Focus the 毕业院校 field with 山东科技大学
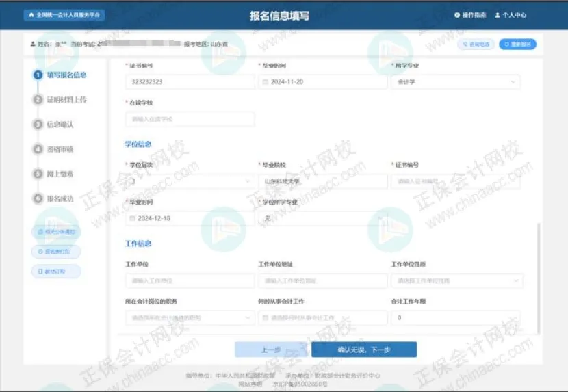Screen dimensions: 568x392 point(323,181)
